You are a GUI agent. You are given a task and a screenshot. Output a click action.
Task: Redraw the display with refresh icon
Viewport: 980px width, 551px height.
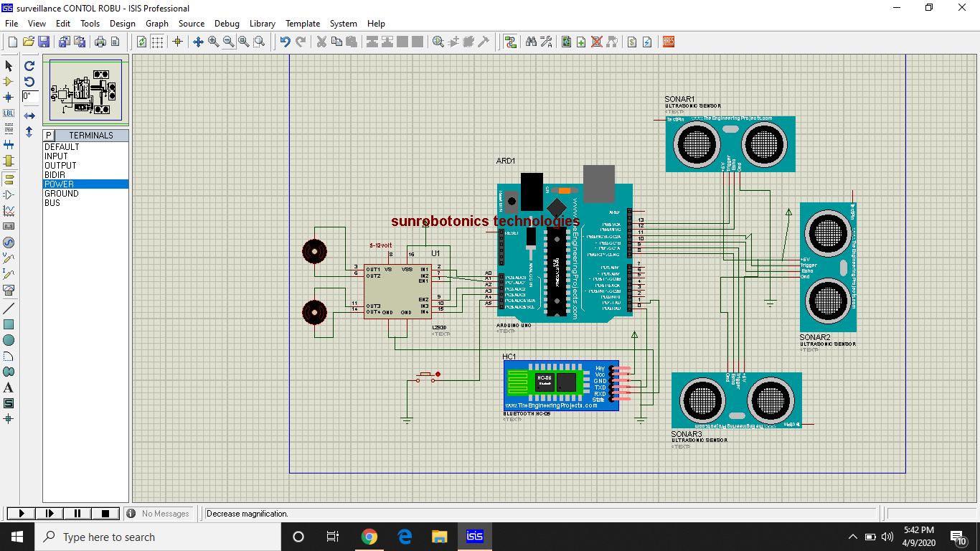142,42
